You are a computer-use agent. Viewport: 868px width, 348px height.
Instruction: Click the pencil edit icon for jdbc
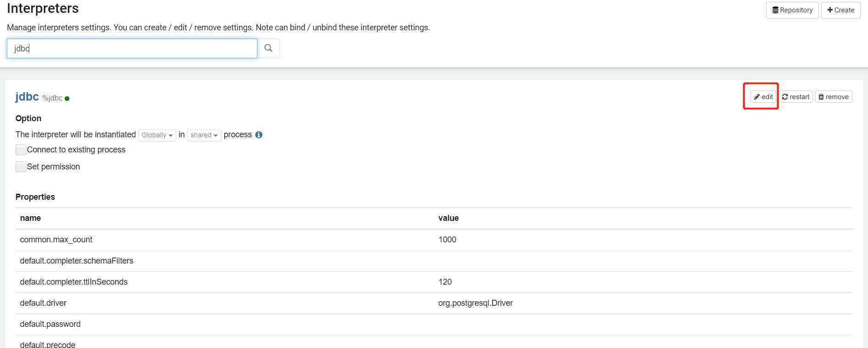point(763,97)
